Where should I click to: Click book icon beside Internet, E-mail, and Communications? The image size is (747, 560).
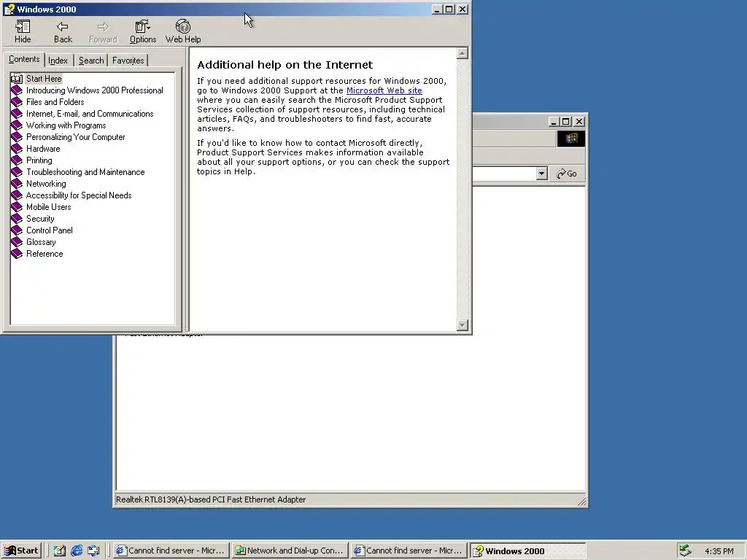(x=17, y=113)
